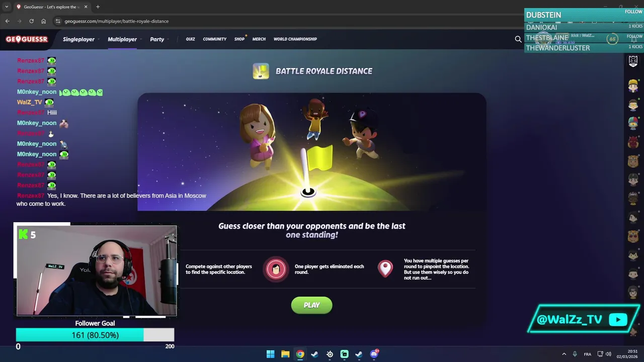This screenshot has height=362, width=644.
Task: Click 'Guess closer than your opponents' heading
Action: (x=312, y=230)
